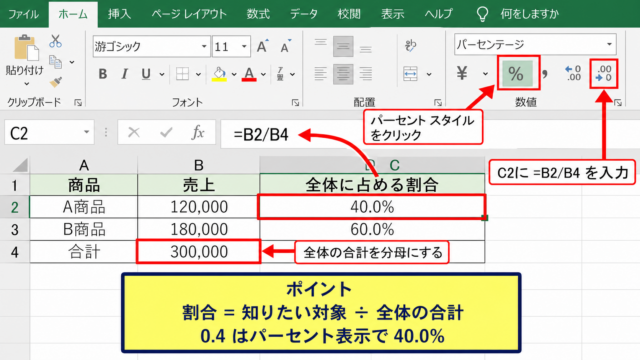Image resolution: width=640 pixels, height=360 pixels.
Task: Open the copy options dropdown arrow
Action: 72,62
